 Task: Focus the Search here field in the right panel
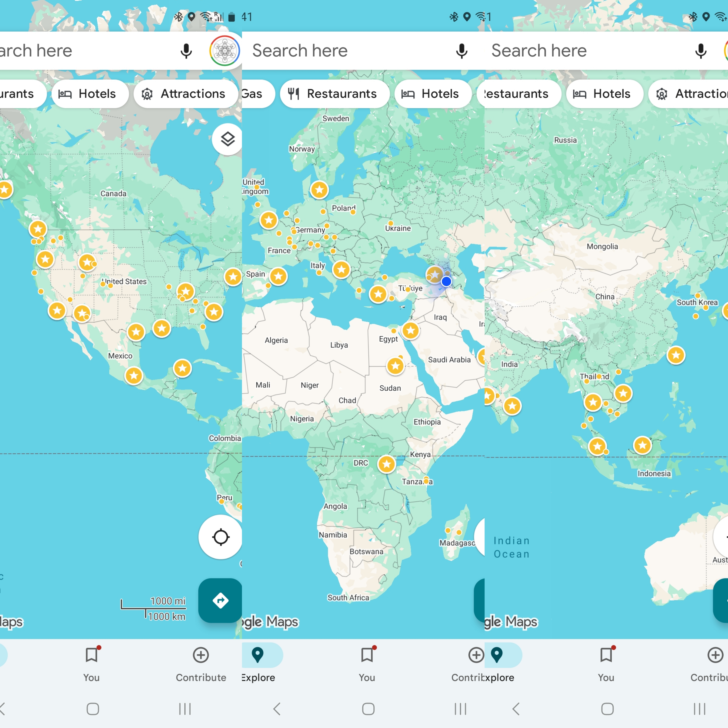tap(606, 51)
